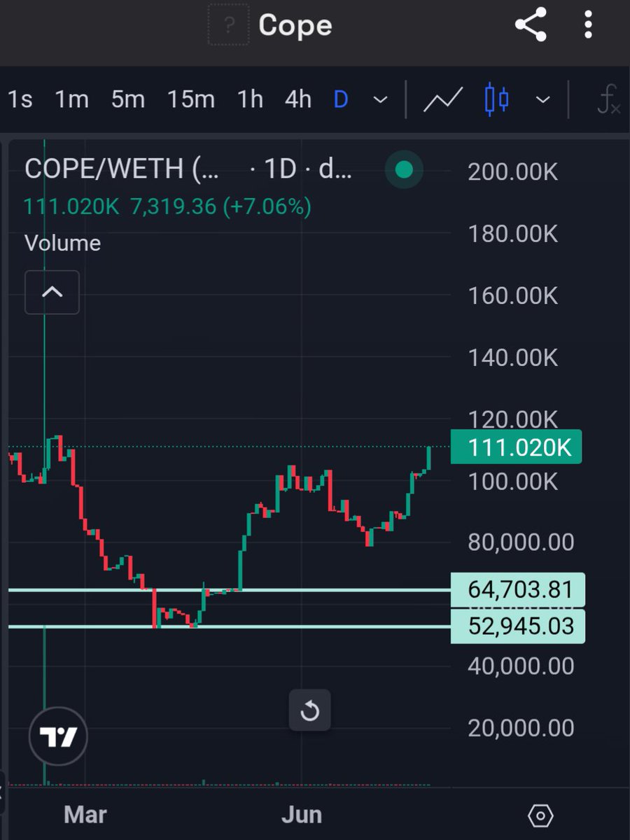This screenshot has height=840, width=630.
Task: Open the chart type dropdown chevron
Action: pos(542,99)
